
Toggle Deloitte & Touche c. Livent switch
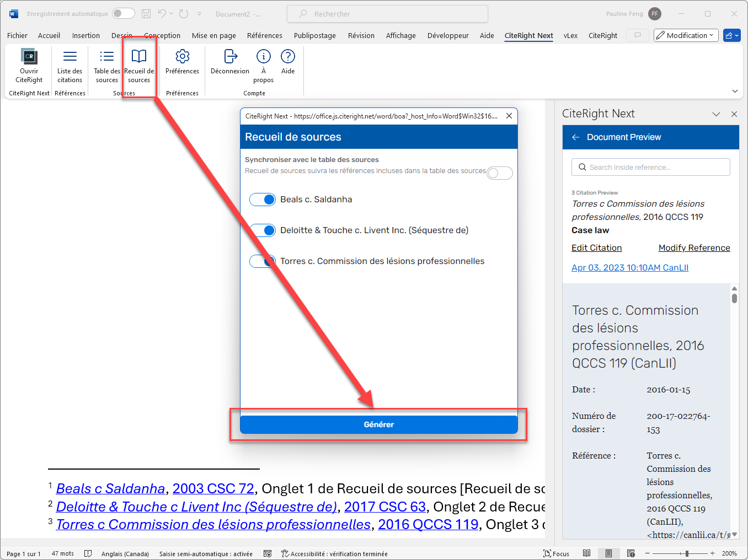tap(263, 230)
